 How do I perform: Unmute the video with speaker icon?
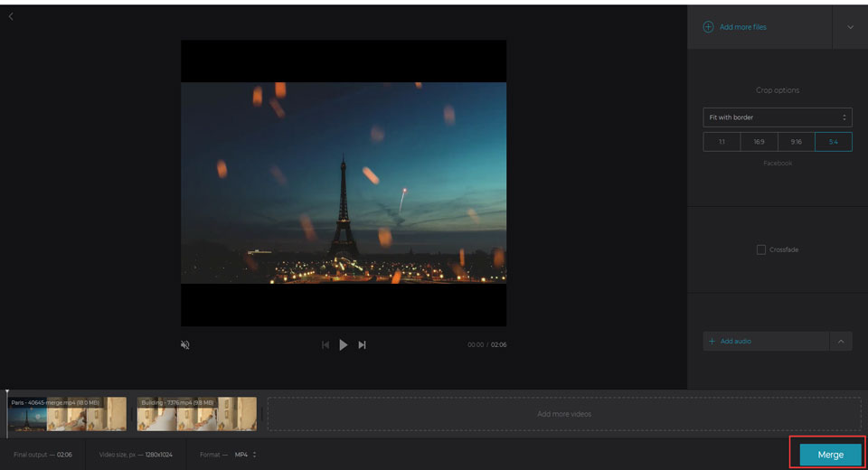184,345
